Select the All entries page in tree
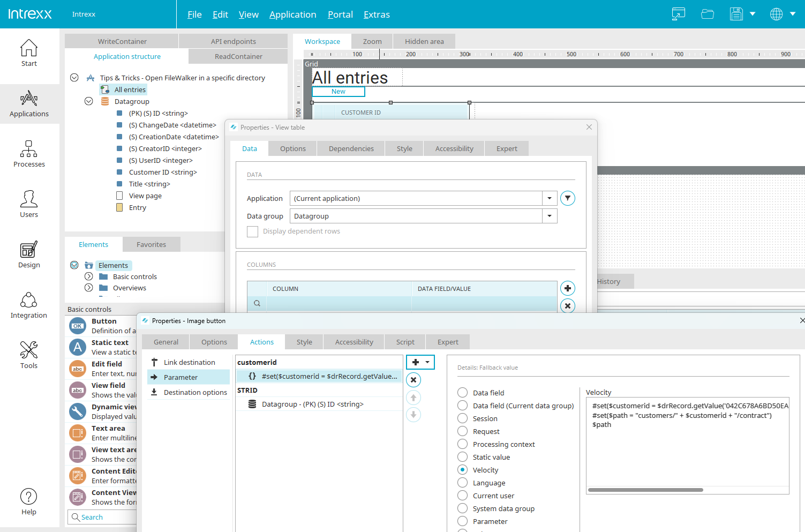The image size is (805, 532). pos(130,89)
